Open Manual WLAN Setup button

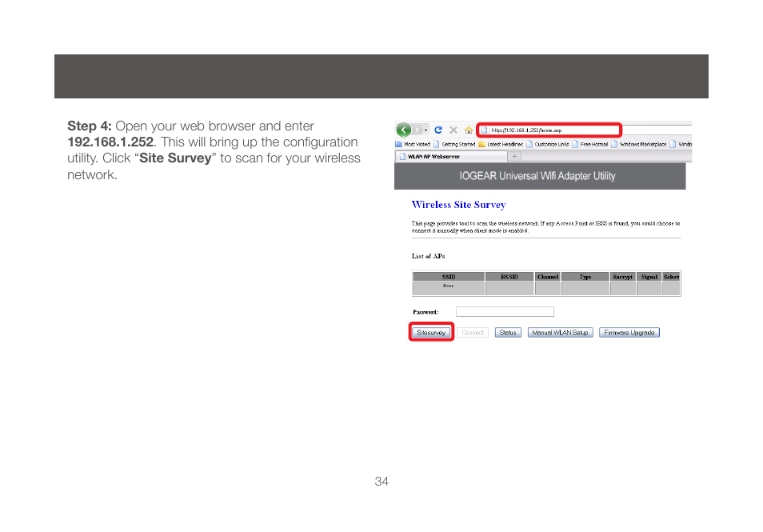point(560,333)
